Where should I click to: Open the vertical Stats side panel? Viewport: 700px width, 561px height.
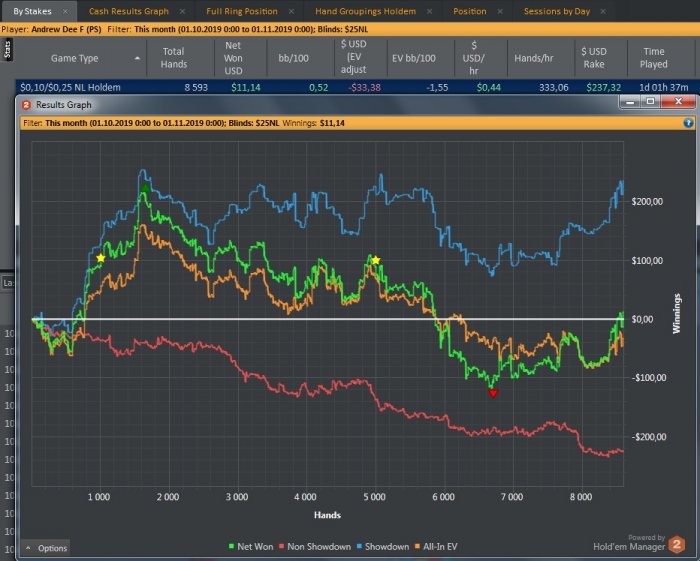pyautogui.click(x=6, y=52)
